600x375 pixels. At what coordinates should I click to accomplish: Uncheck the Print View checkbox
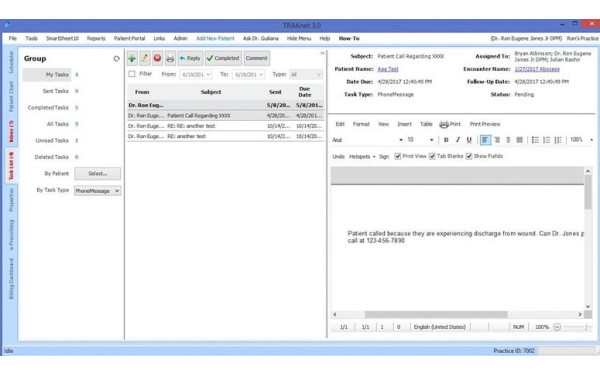click(398, 156)
